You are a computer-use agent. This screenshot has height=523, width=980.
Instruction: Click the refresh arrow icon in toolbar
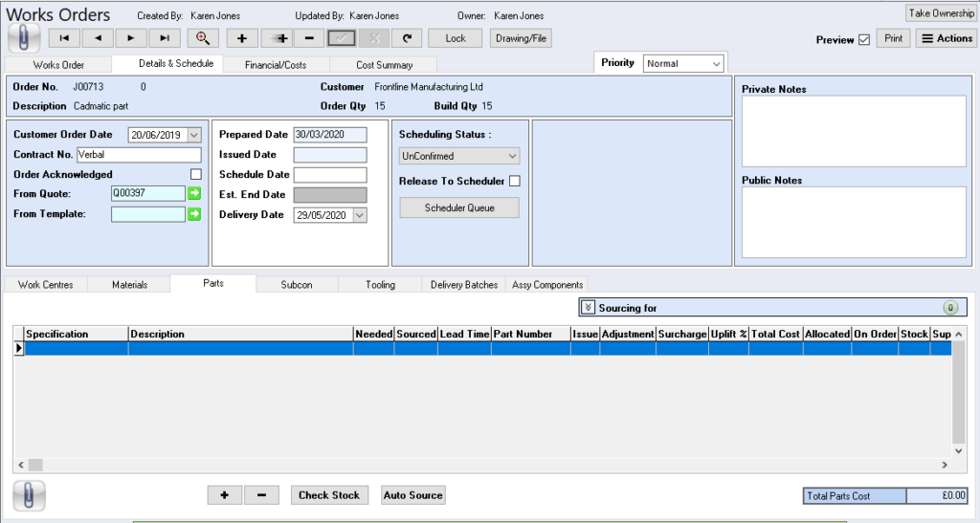tap(407, 38)
